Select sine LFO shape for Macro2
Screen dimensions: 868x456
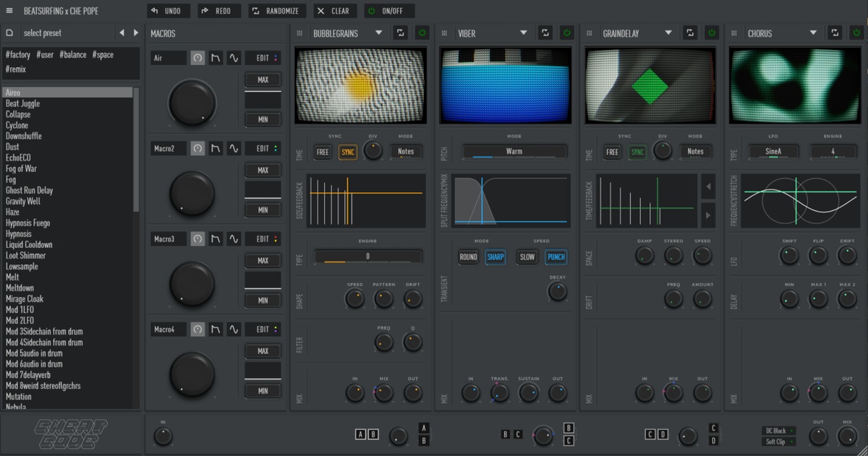[234, 149]
